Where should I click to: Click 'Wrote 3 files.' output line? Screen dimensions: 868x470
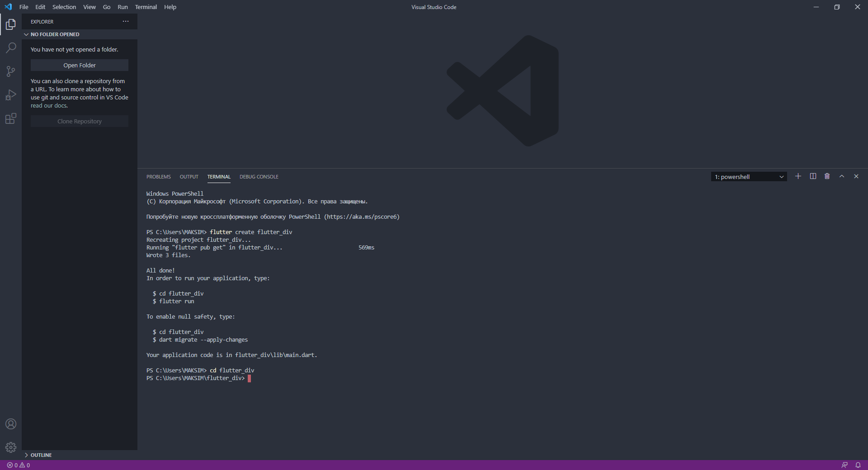169,255
